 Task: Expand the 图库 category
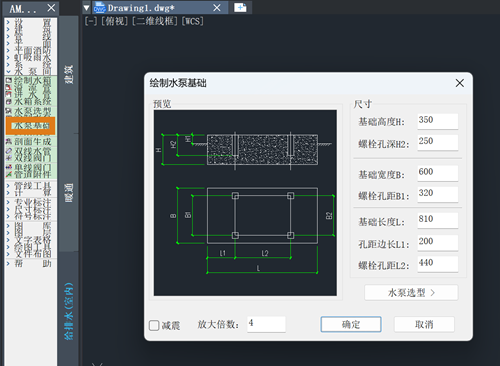click(8, 226)
